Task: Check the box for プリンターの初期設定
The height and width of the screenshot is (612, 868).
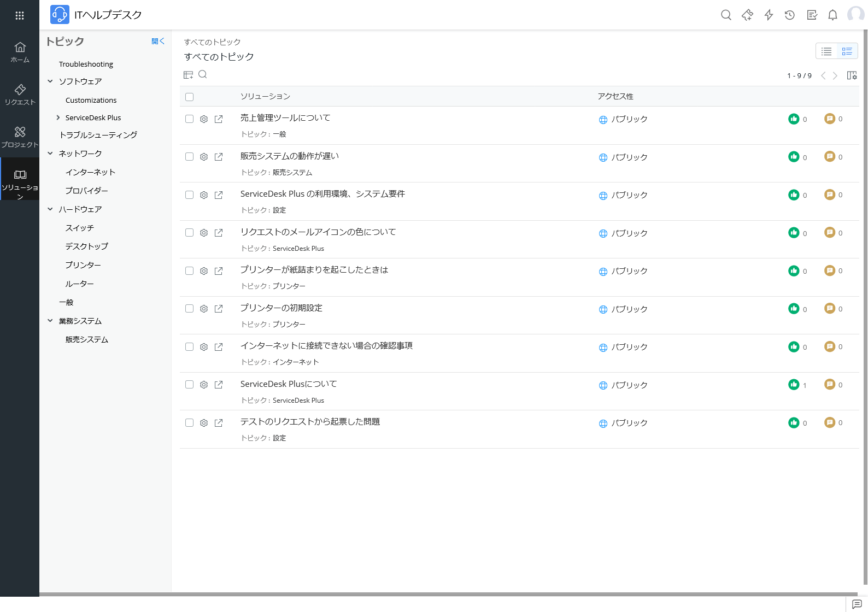Action: pyautogui.click(x=190, y=309)
